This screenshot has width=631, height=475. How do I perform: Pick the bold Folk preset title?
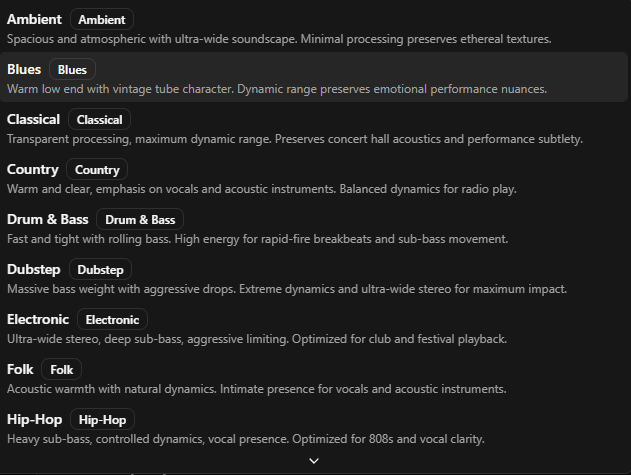[20, 370]
